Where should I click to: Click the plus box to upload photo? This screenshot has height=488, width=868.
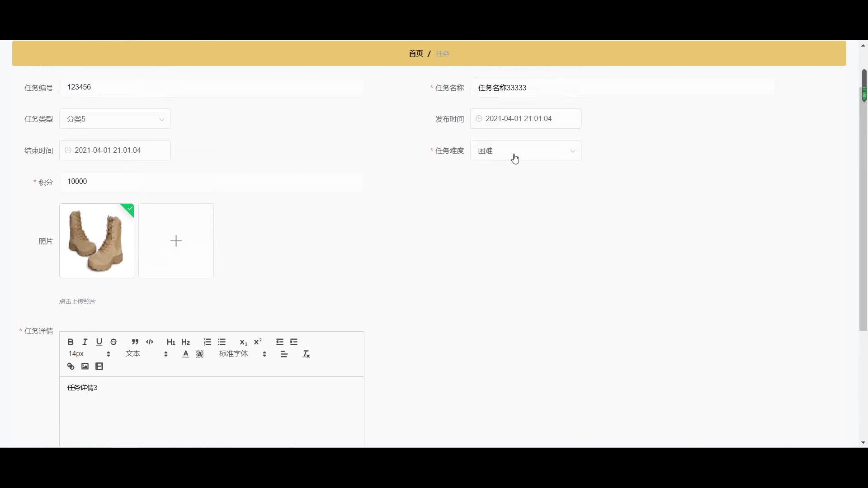pos(176,241)
